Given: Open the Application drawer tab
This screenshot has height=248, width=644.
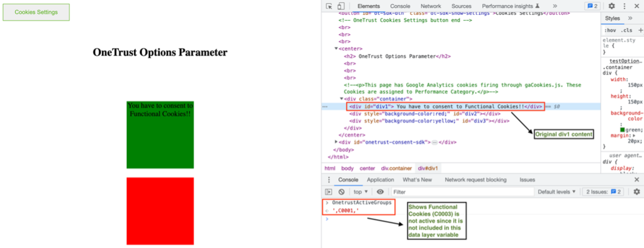Looking at the screenshot, I should (380, 180).
